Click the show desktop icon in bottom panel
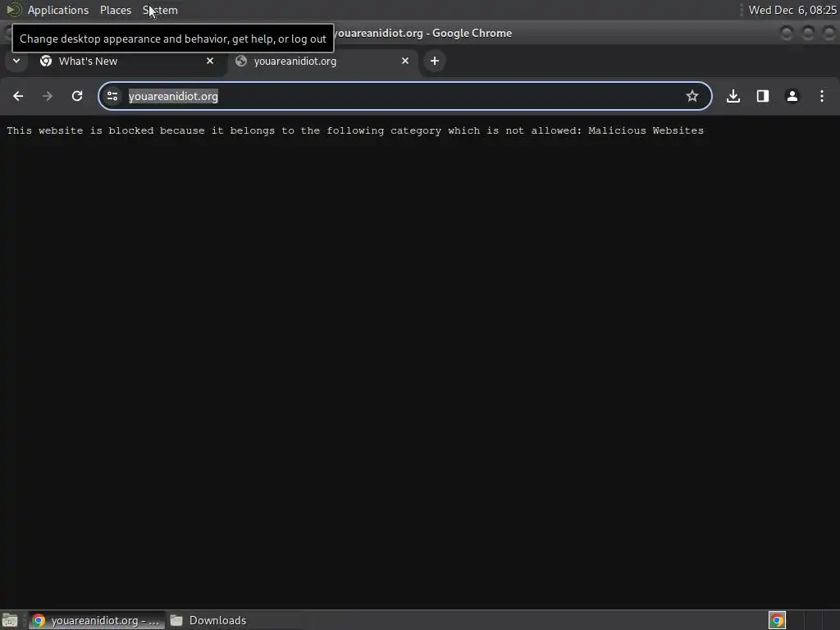 10,620
